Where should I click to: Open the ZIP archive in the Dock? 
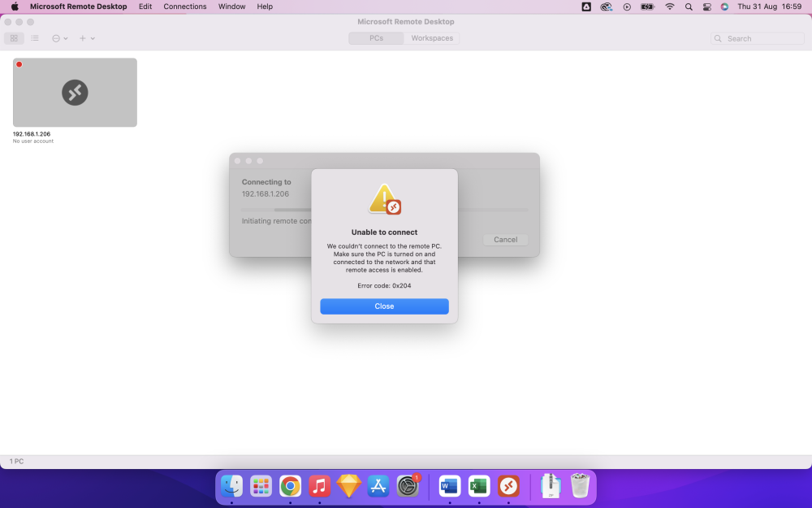click(551, 486)
